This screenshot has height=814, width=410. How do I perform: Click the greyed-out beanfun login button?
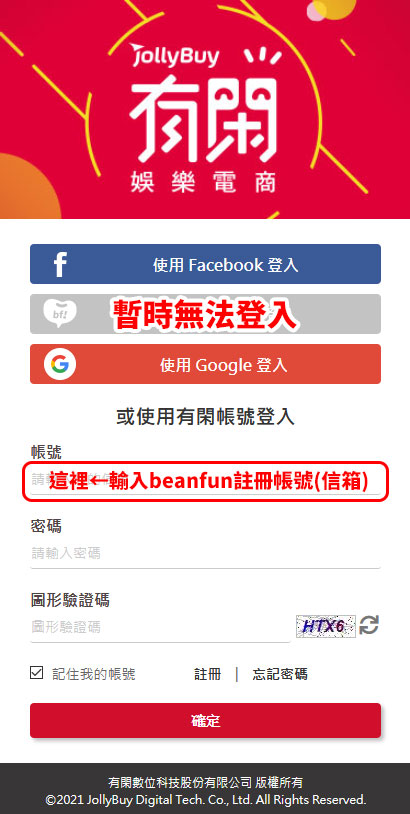pyautogui.click(x=206, y=314)
